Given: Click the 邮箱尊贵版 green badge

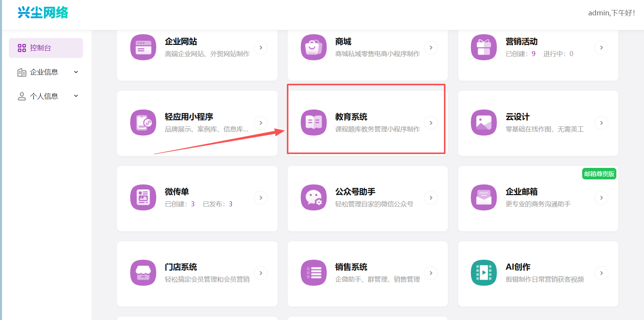Looking at the screenshot, I should pyautogui.click(x=599, y=174).
